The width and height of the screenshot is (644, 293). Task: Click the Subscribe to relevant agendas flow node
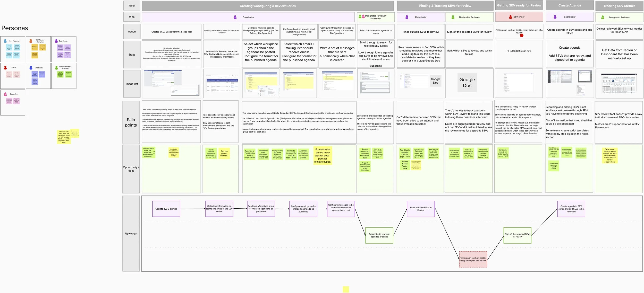[x=379, y=235]
